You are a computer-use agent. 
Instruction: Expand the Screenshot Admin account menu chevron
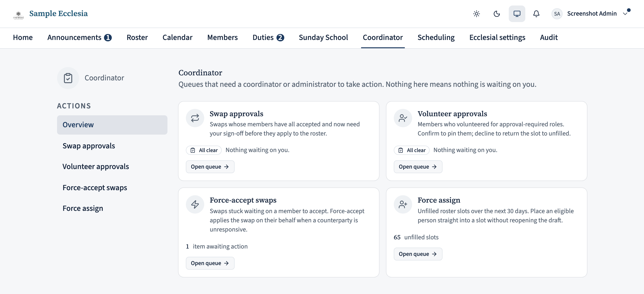click(x=625, y=14)
